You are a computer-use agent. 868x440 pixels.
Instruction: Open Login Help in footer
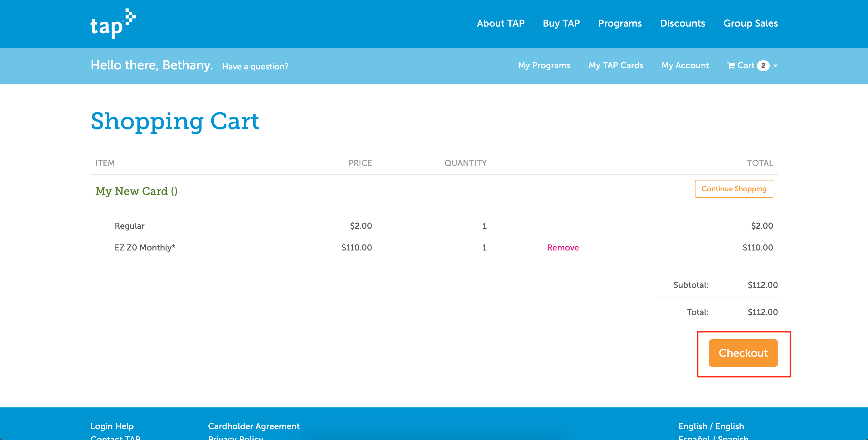click(x=112, y=426)
